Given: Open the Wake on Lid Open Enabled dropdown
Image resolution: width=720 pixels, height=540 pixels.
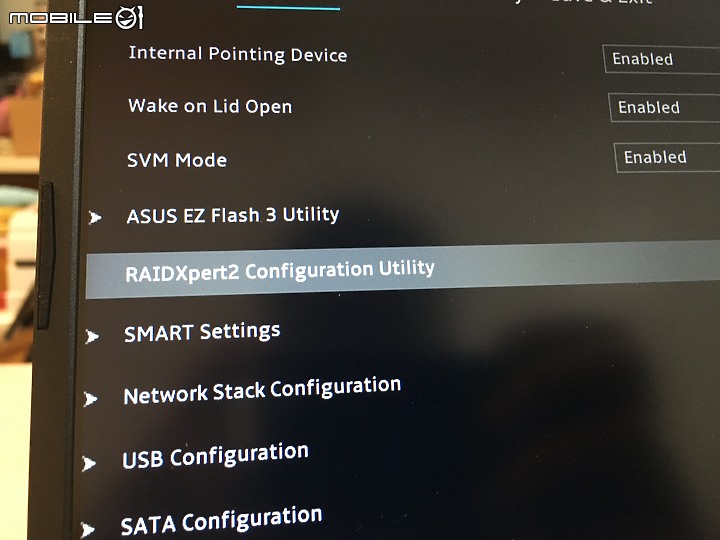Looking at the screenshot, I should [664, 108].
